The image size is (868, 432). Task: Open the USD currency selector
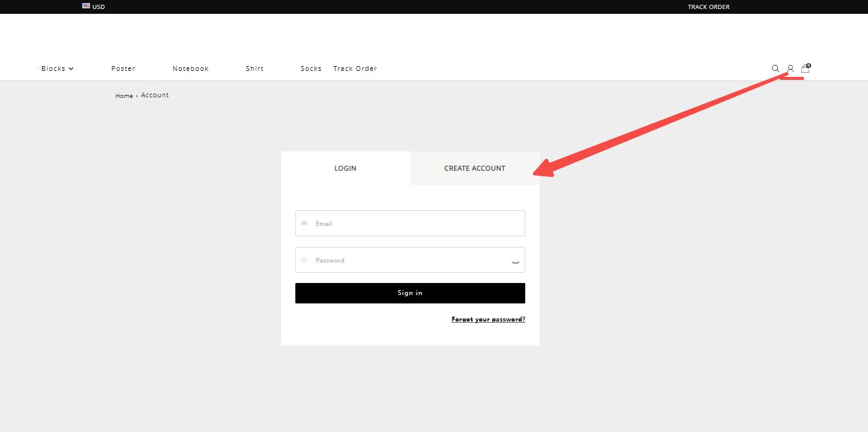(94, 7)
